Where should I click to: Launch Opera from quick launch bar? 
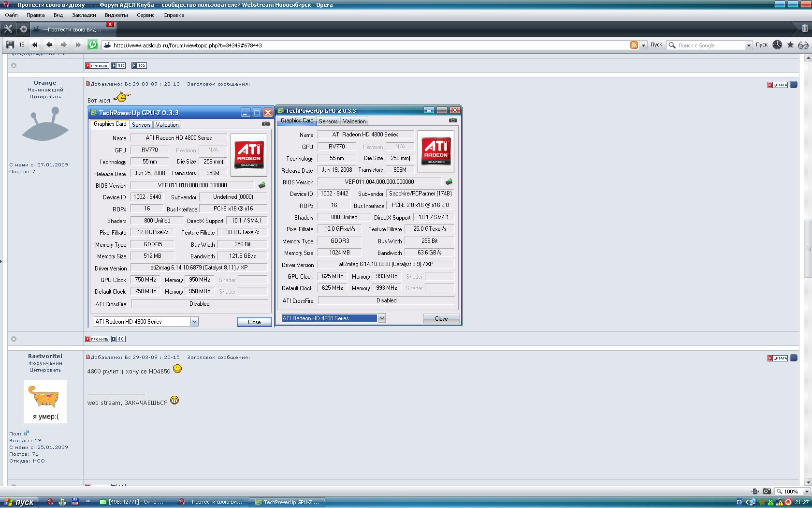click(x=50, y=502)
